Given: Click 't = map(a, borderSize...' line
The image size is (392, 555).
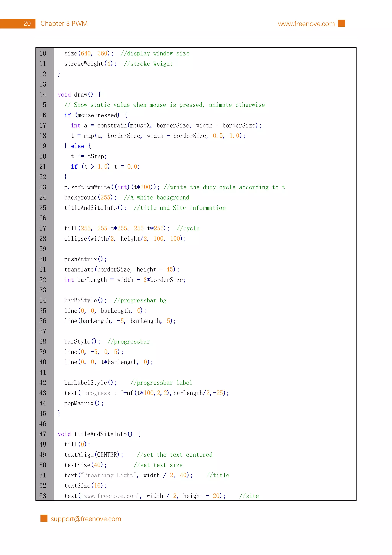Looking at the screenshot, I should click(158, 136).
